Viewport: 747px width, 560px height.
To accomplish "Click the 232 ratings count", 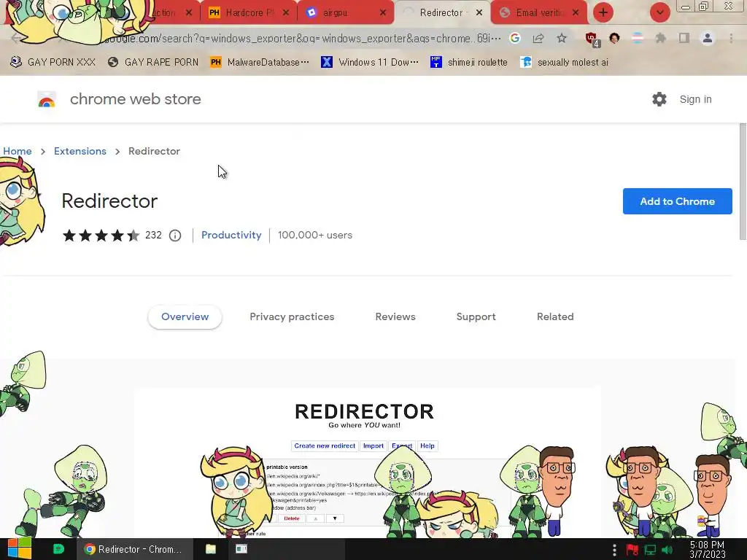I will pos(153,236).
